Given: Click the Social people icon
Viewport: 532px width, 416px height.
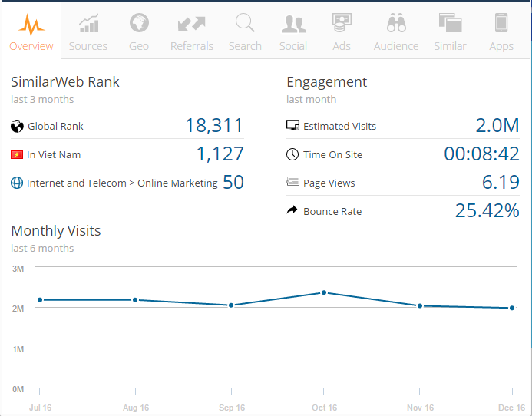Looking at the screenshot, I should (293, 24).
